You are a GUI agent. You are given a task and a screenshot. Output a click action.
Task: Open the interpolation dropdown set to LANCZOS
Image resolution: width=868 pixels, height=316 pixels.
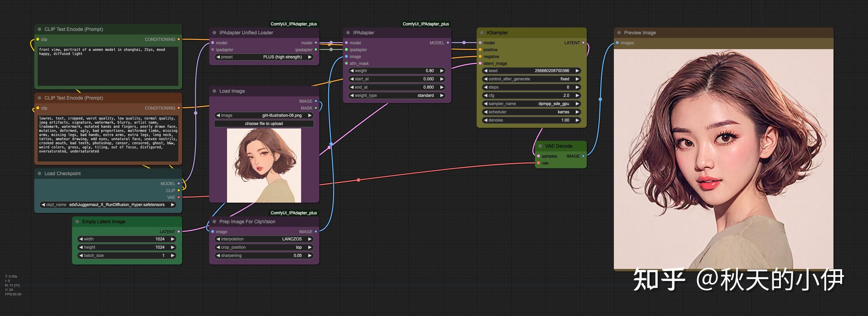coord(264,239)
